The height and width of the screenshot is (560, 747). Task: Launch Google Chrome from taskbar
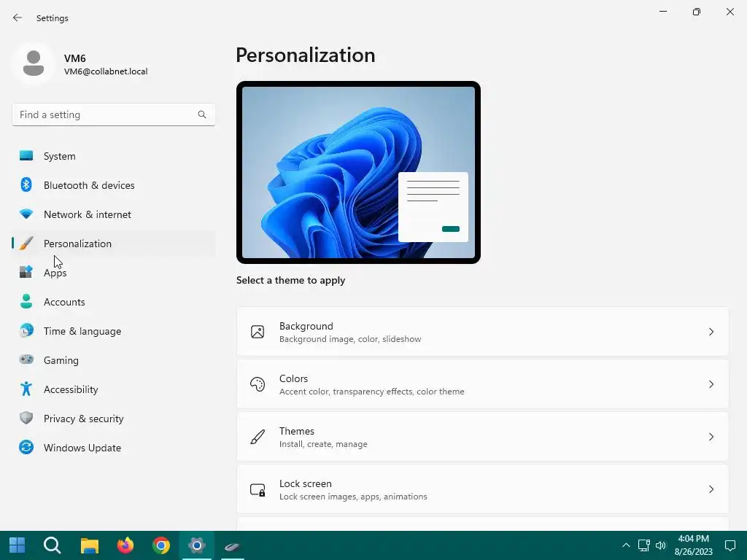tap(161, 545)
